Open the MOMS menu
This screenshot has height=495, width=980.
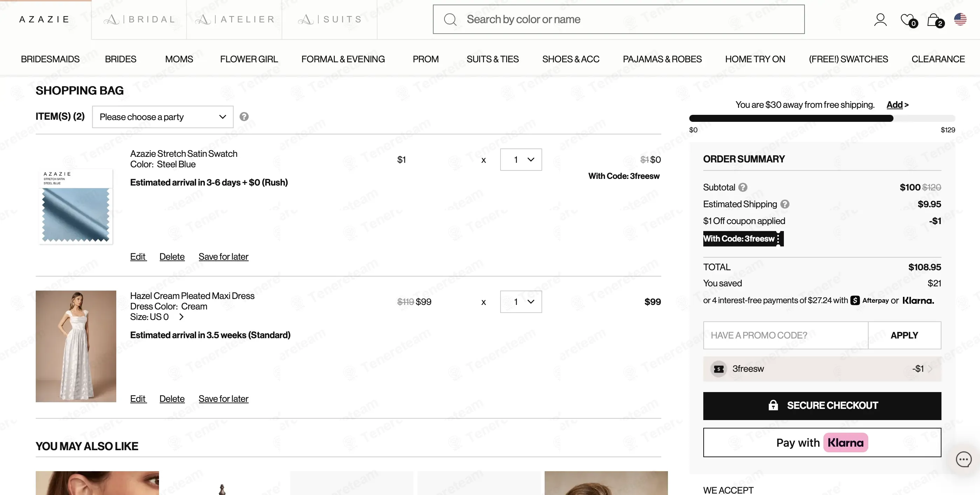click(179, 59)
